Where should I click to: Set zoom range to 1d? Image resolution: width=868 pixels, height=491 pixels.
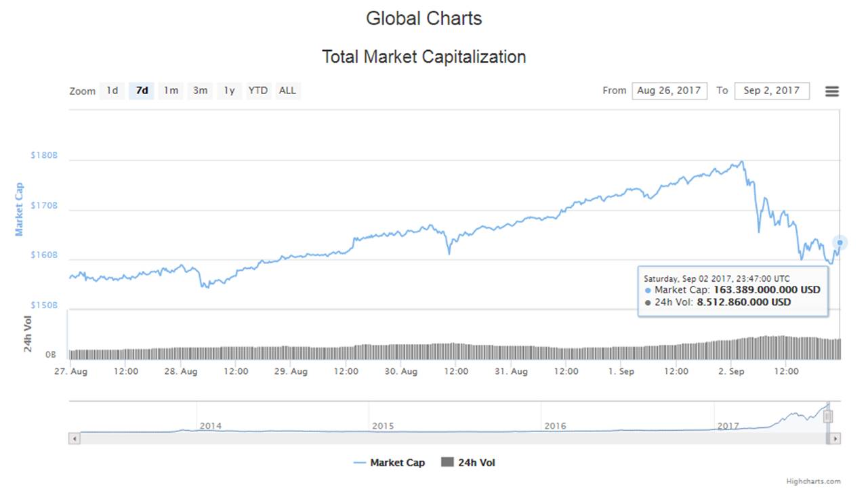coord(112,91)
